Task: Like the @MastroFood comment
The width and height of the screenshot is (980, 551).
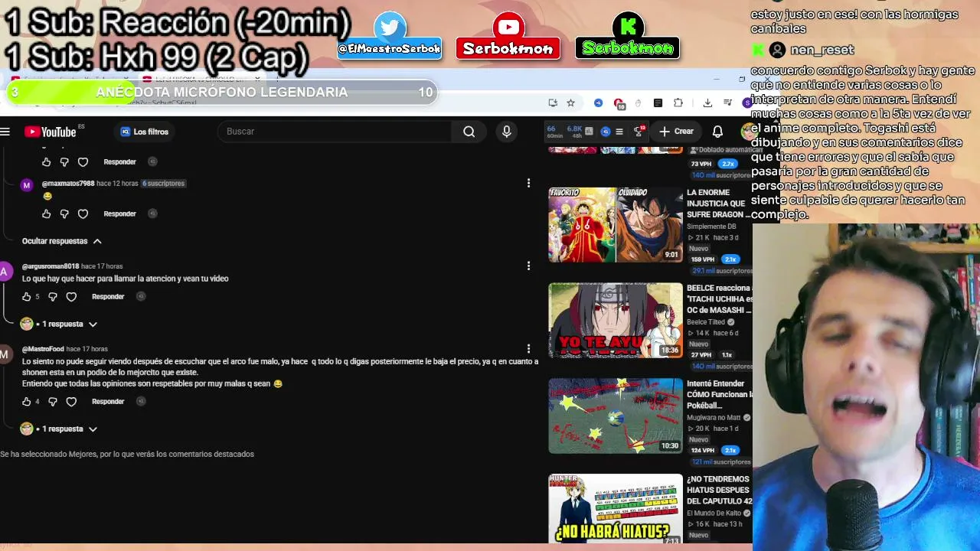Action: pos(27,402)
